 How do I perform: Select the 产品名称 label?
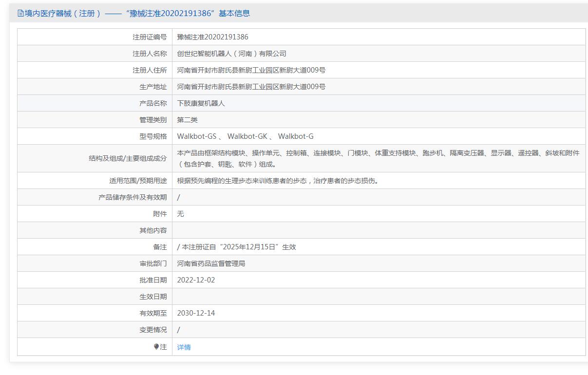(153, 103)
